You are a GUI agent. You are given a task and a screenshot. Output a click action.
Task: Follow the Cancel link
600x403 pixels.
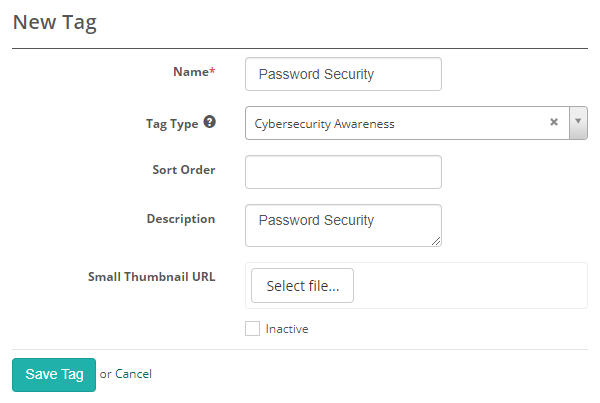click(133, 374)
